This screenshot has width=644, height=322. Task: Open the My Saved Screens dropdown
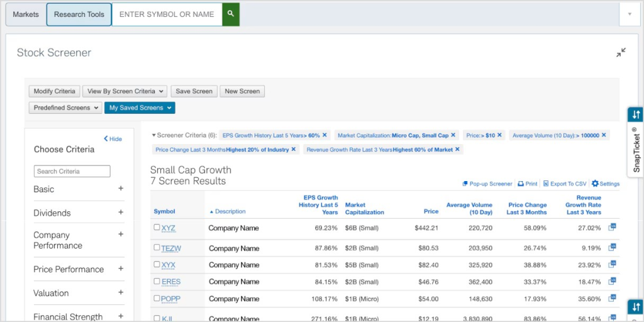click(x=140, y=108)
